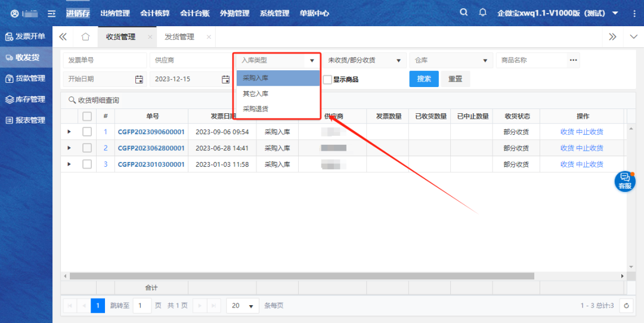
Task: Click the ellipsis button beside 商品名称
Action: pyautogui.click(x=573, y=60)
